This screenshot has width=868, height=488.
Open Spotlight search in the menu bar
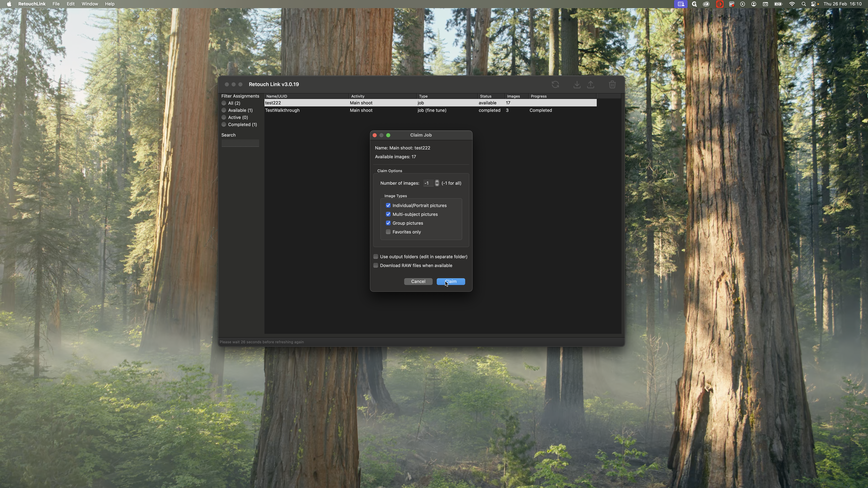[x=804, y=4]
